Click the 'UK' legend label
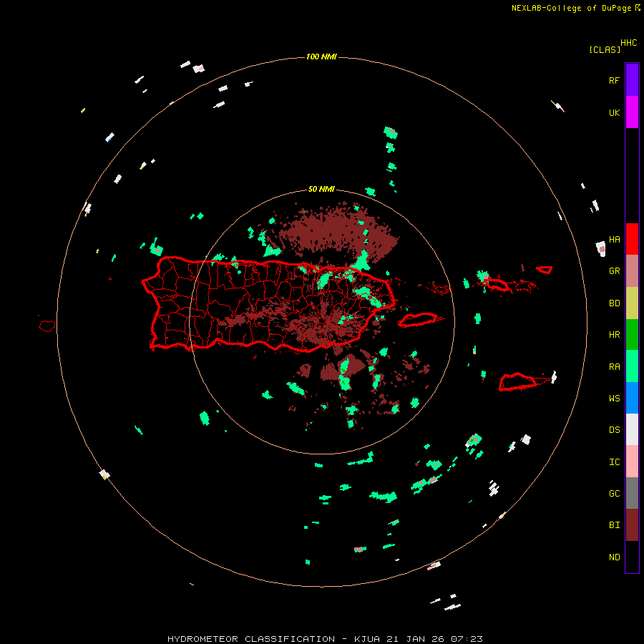The image size is (644, 644). [614, 112]
